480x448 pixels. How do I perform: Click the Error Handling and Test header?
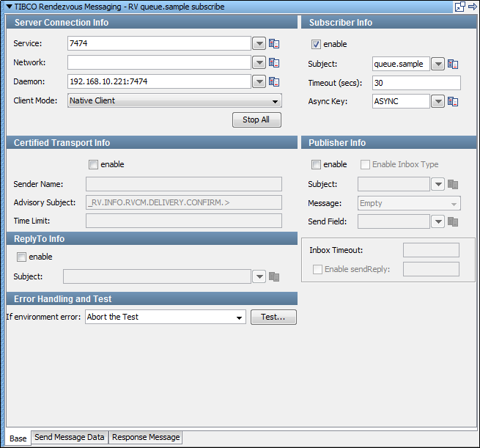(152, 299)
